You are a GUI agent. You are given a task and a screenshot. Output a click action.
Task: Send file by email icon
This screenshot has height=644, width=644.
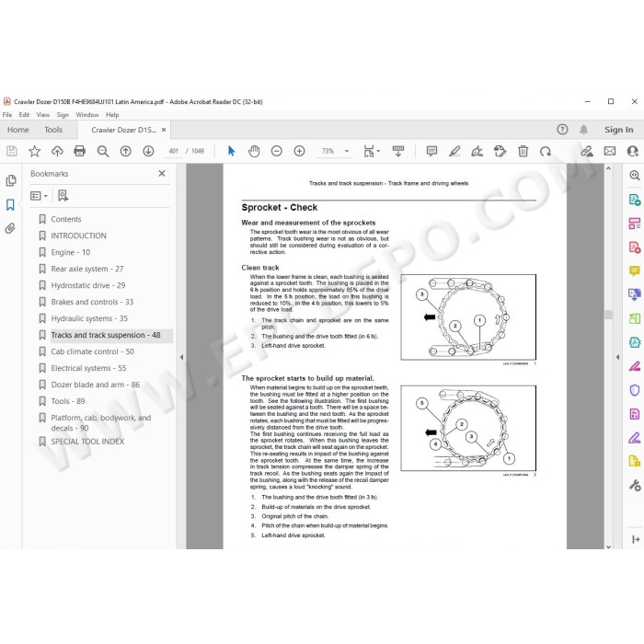click(609, 152)
